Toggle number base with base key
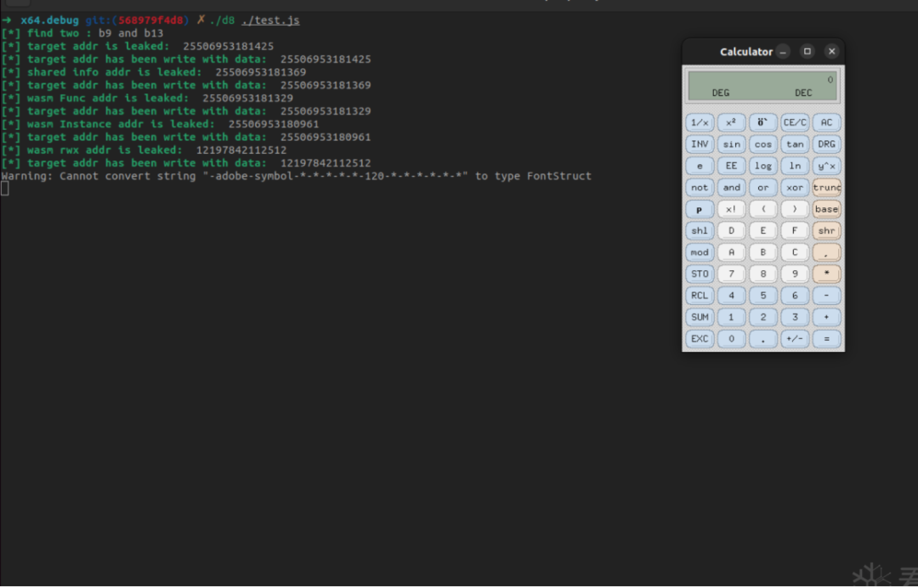Viewport: 918px width, 588px height. [x=826, y=209]
